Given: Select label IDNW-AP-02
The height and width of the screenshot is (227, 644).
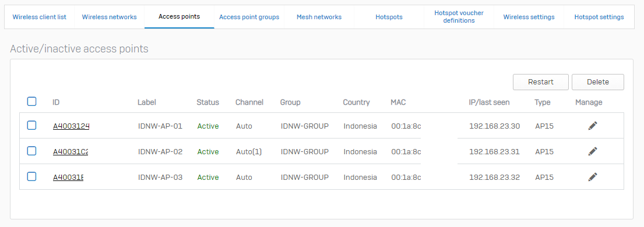Looking at the screenshot, I should pyautogui.click(x=160, y=151).
